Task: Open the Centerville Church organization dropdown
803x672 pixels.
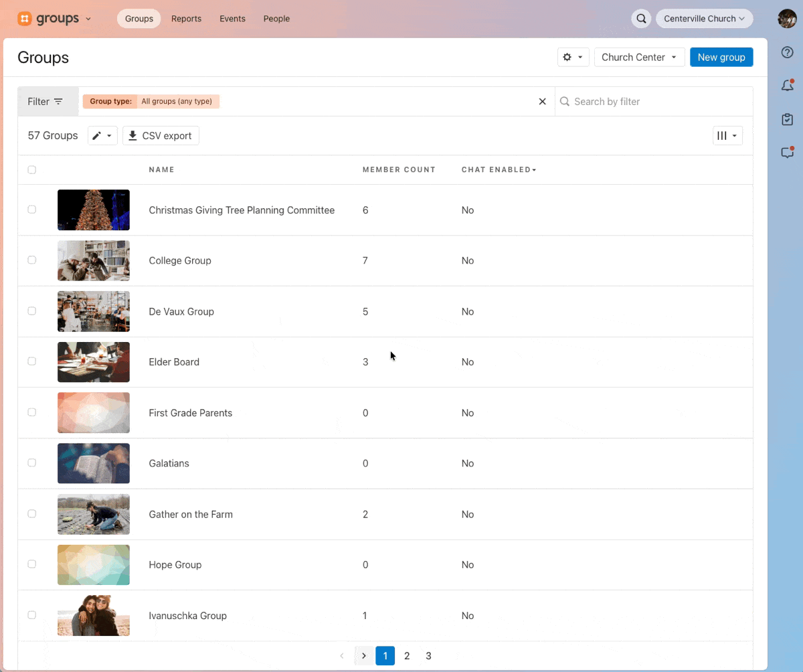Action: click(705, 19)
